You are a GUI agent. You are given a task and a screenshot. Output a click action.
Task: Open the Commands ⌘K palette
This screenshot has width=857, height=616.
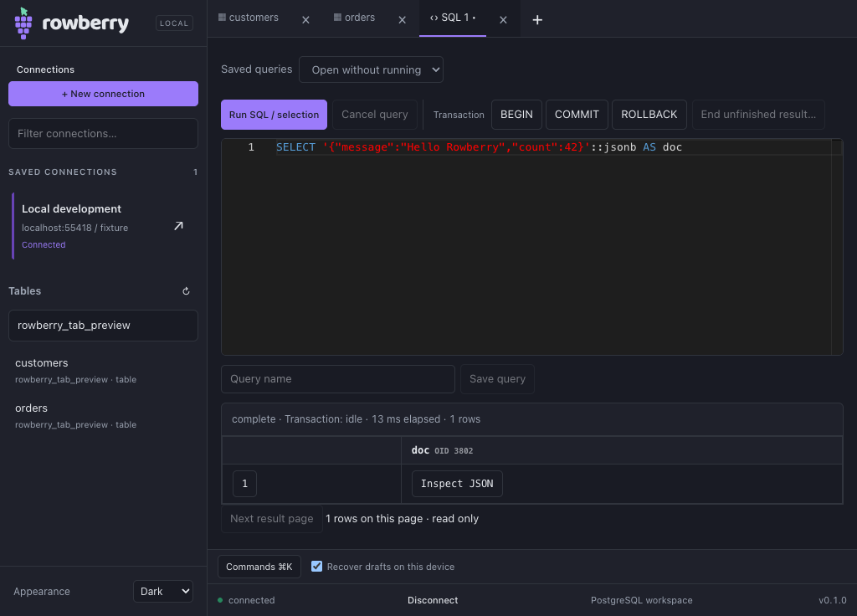(259, 567)
